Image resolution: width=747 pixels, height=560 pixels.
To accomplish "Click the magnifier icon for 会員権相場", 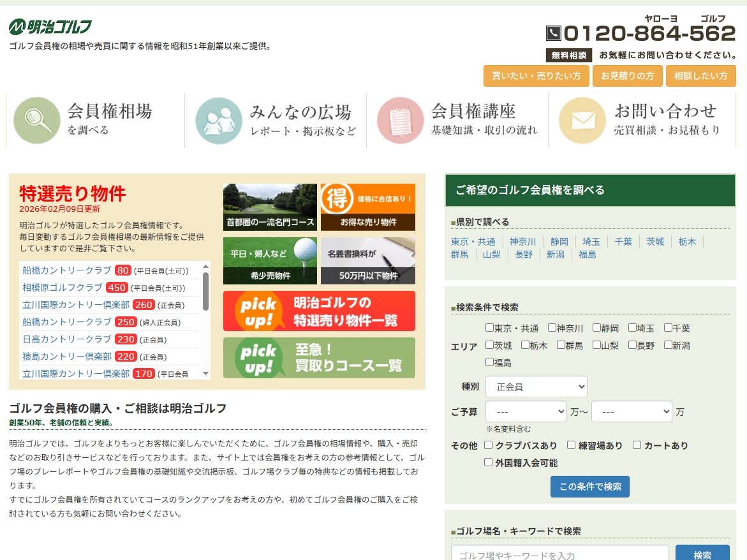I will 37,121.
